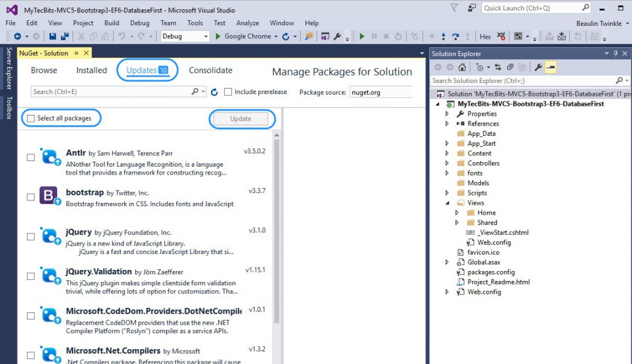Viewport: 632px width, 364px height.
Task: Sync Solution Explorer with active document
Action: [497, 66]
